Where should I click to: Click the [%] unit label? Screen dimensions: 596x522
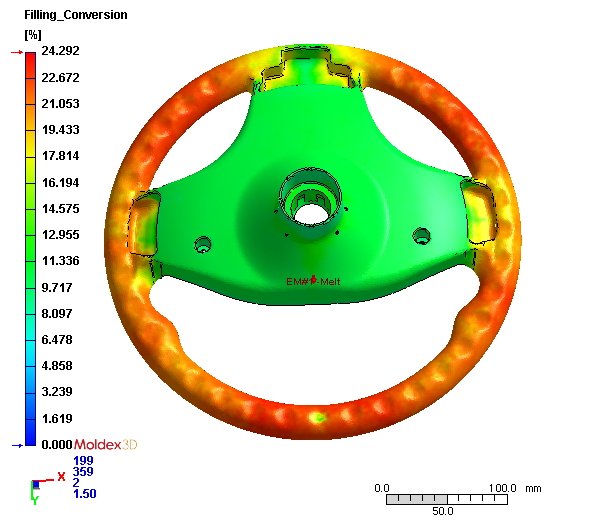coord(33,35)
